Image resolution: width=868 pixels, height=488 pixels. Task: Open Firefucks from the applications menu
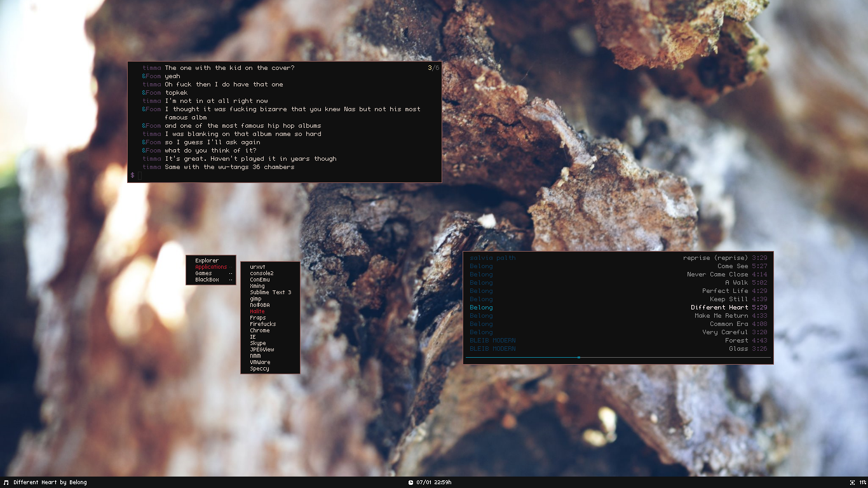click(263, 324)
